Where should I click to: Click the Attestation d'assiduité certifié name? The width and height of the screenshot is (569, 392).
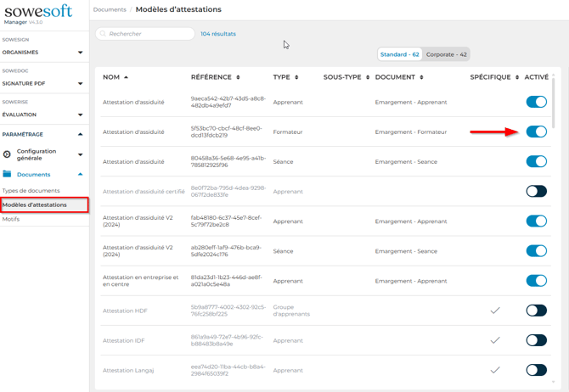[x=144, y=192]
